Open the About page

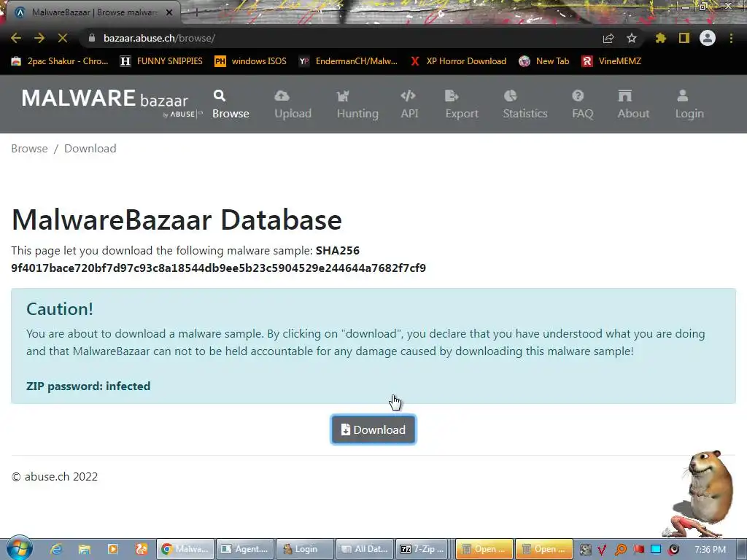633,104
